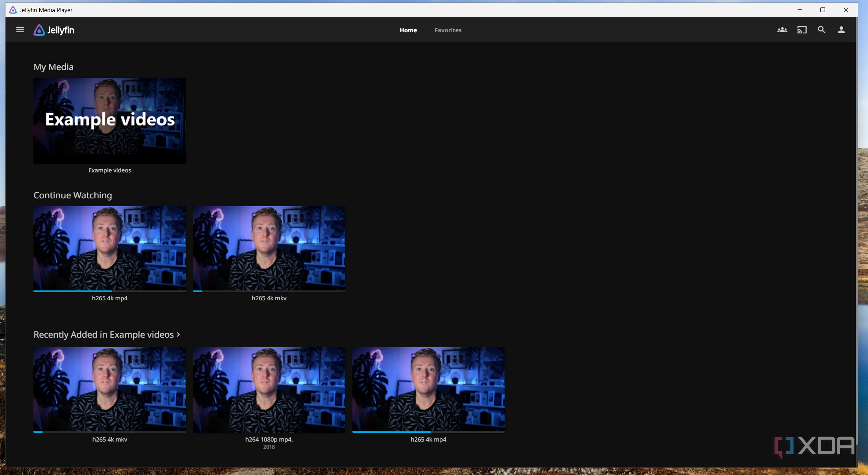Open the hamburger navigation menu

20,30
